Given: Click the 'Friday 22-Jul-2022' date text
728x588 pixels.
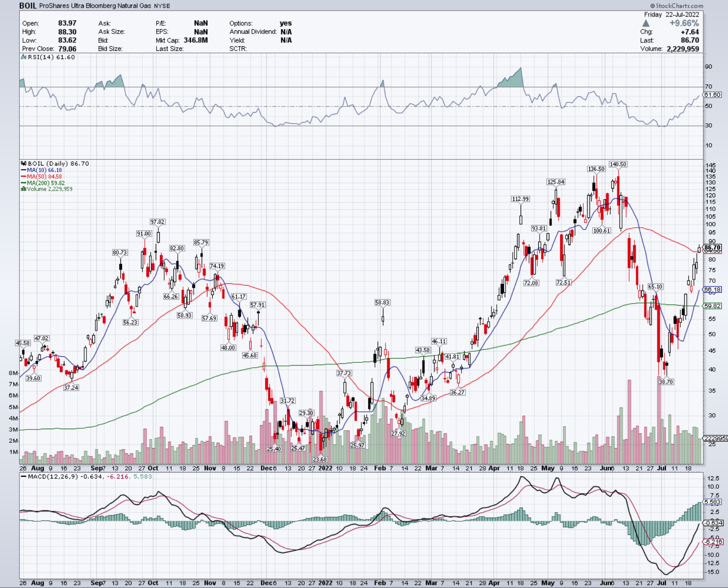Looking at the screenshot, I should click(x=672, y=15).
